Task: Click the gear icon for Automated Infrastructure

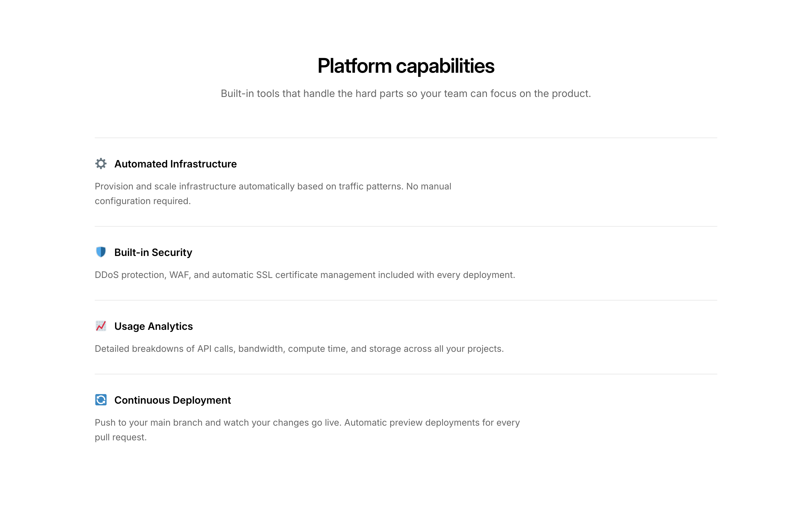Action: 101,164
